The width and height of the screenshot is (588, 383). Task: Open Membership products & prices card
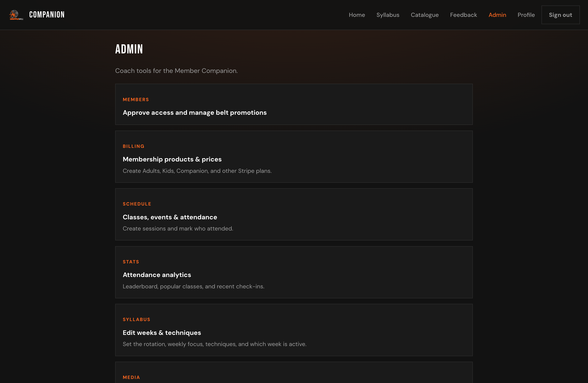tap(294, 157)
